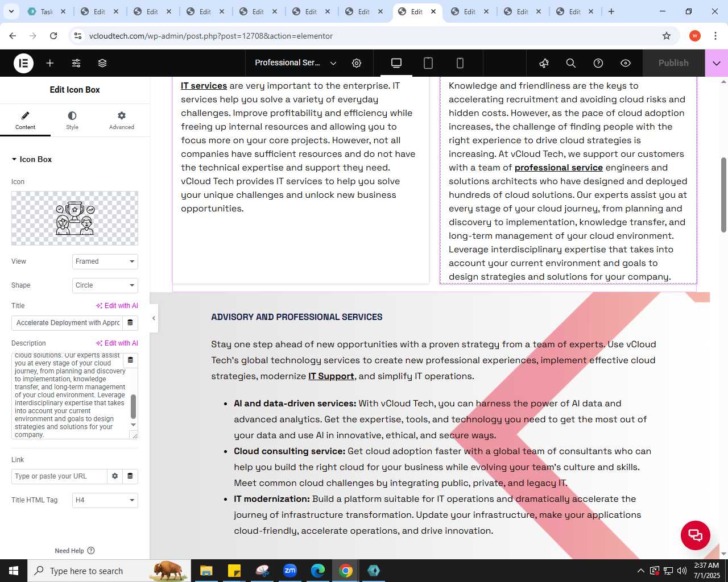Open the Windows Start menu

tap(14, 571)
